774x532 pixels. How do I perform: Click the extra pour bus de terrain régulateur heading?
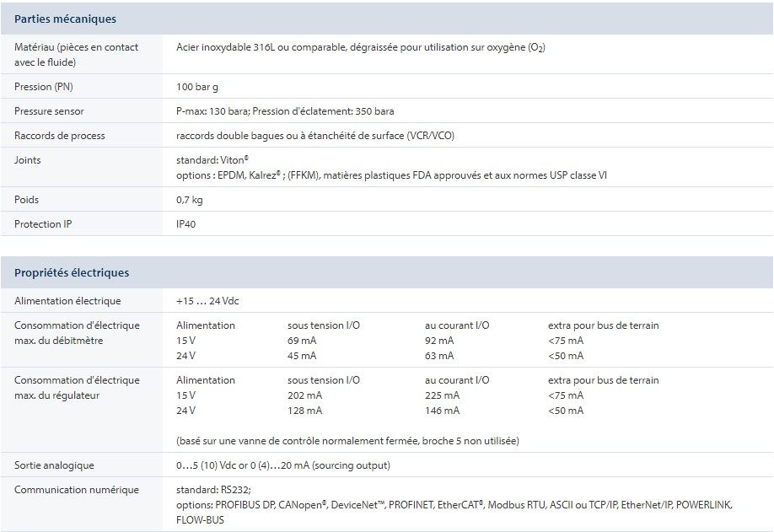coord(603,380)
